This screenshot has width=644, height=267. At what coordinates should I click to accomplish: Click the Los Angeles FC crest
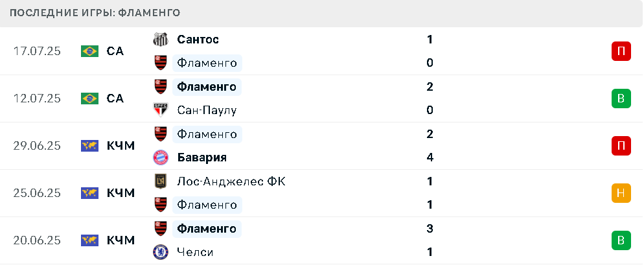point(161,181)
